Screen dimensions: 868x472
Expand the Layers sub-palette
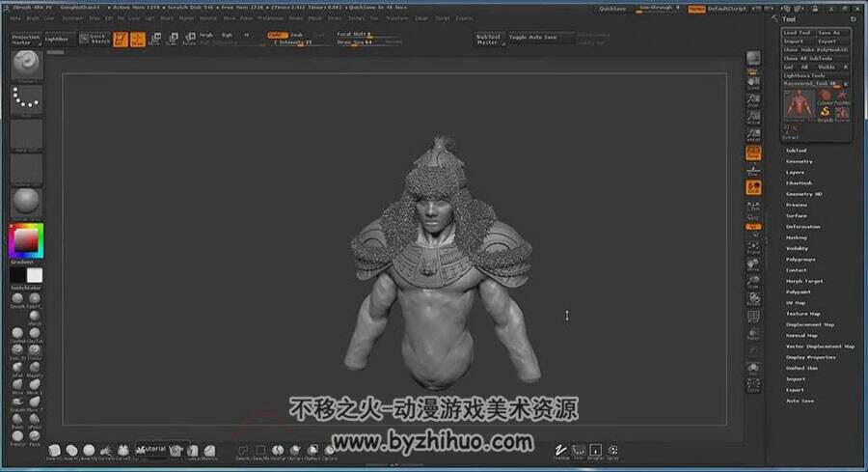coord(795,172)
